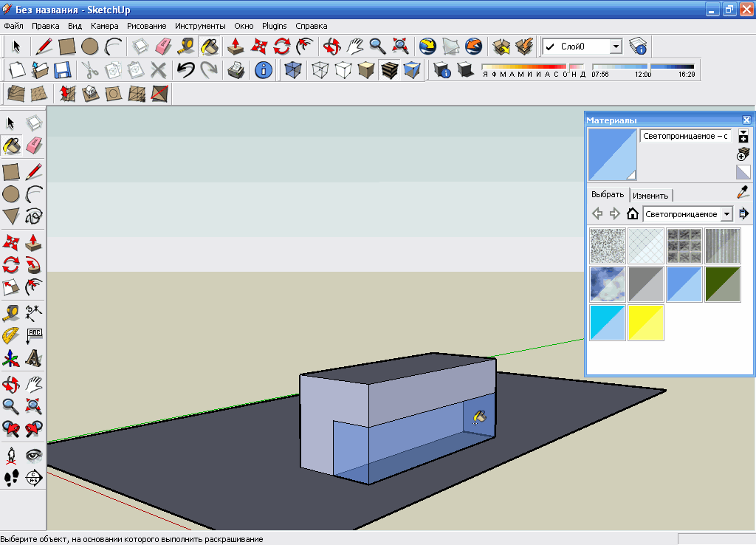Image resolution: width=756 pixels, height=545 pixels.
Task: Select the Look Around eye tool
Action: coord(33,456)
